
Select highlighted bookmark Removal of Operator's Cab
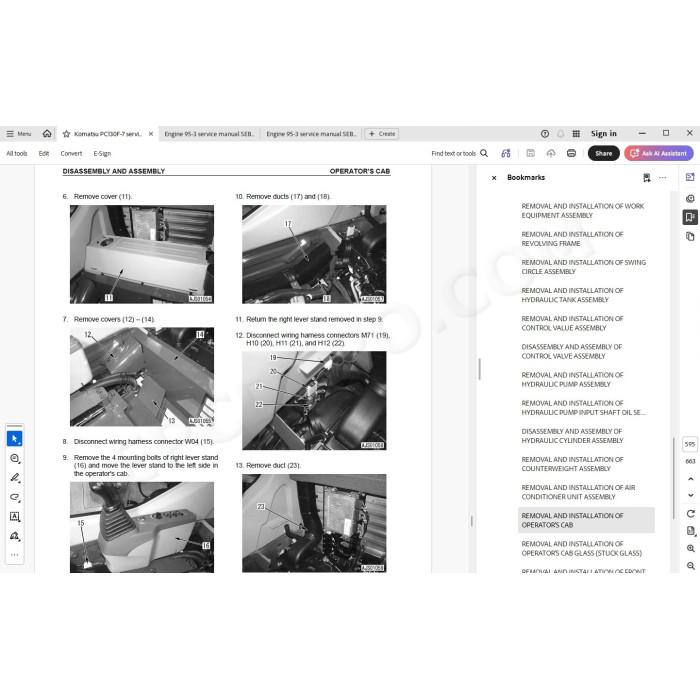point(586,520)
